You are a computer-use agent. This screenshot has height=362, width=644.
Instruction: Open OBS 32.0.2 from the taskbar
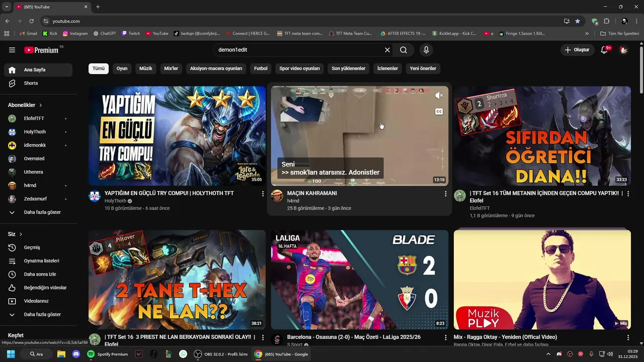tap(221, 354)
